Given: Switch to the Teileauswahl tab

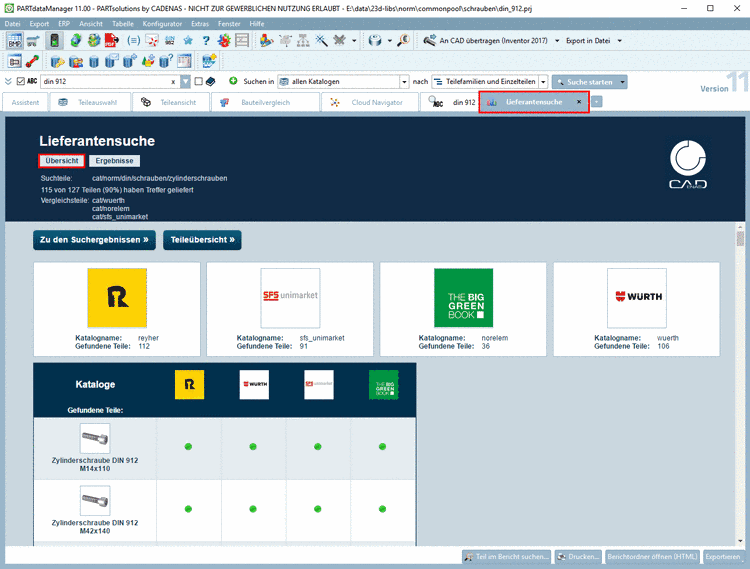Looking at the screenshot, I should point(90,102).
